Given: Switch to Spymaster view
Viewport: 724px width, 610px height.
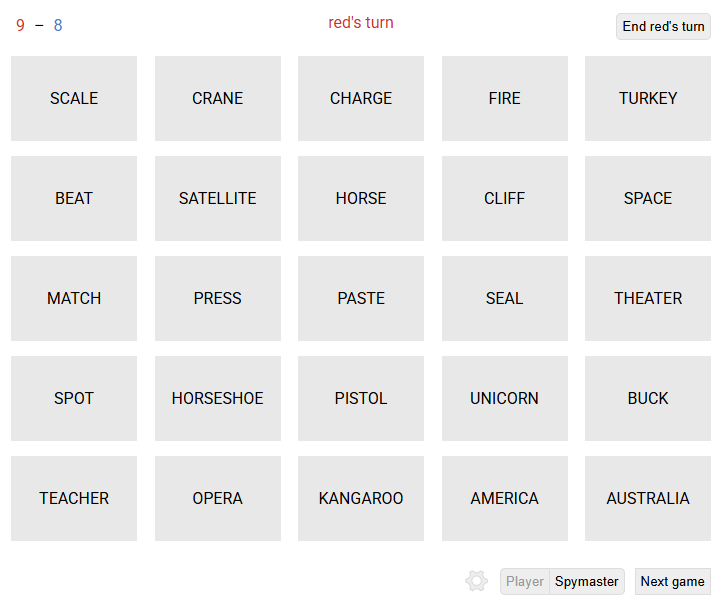Looking at the screenshot, I should pyautogui.click(x=587, y=581).
